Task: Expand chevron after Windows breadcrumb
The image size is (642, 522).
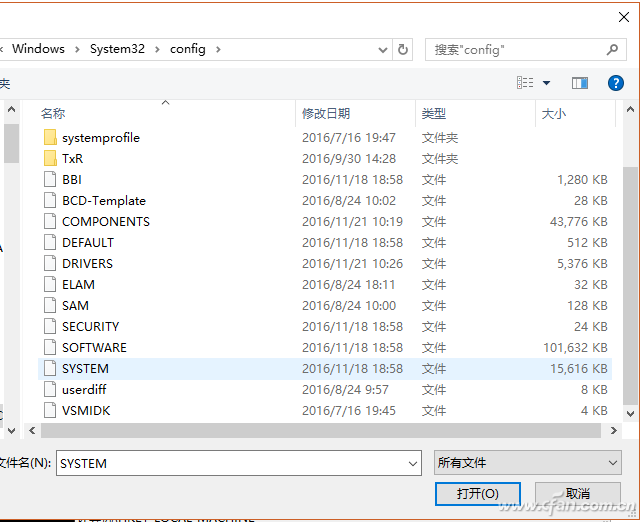Action: 77,50
